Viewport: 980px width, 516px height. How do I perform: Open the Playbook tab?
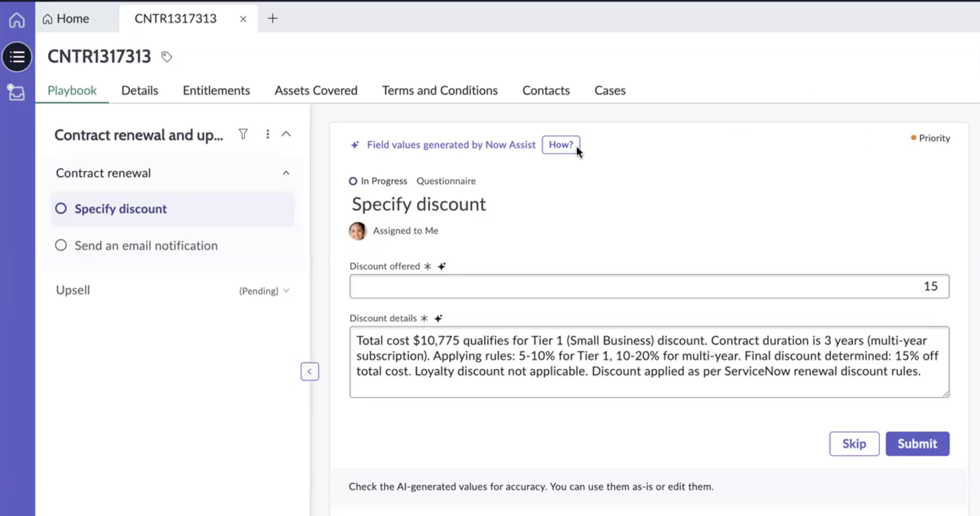click(72, 90)
